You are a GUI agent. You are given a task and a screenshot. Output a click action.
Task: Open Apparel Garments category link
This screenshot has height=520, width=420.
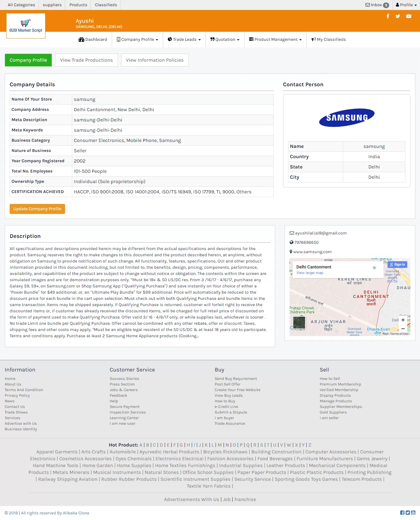(x=57, y=452)
